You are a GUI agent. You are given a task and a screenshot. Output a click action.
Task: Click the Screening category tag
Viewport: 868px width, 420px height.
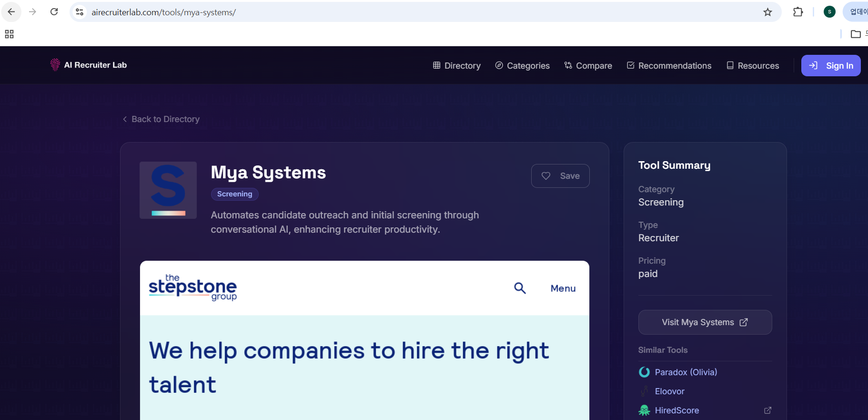click(235, 194)
